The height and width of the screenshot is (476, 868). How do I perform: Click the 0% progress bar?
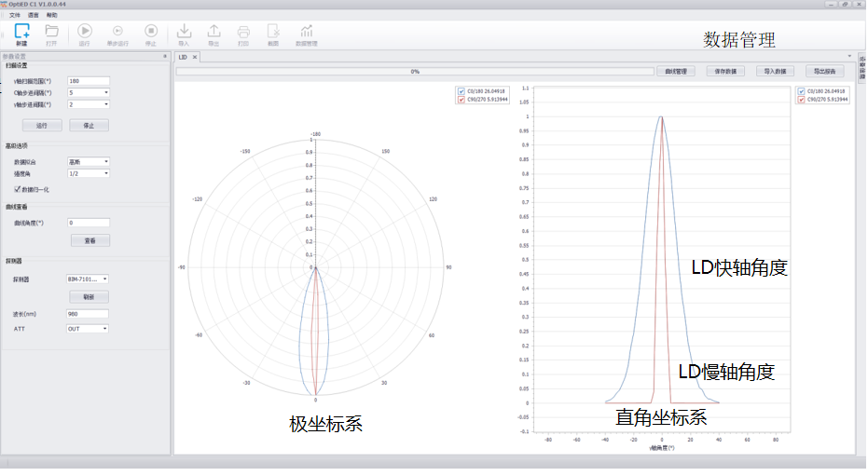pyautogui.click(x=415, y=71)
